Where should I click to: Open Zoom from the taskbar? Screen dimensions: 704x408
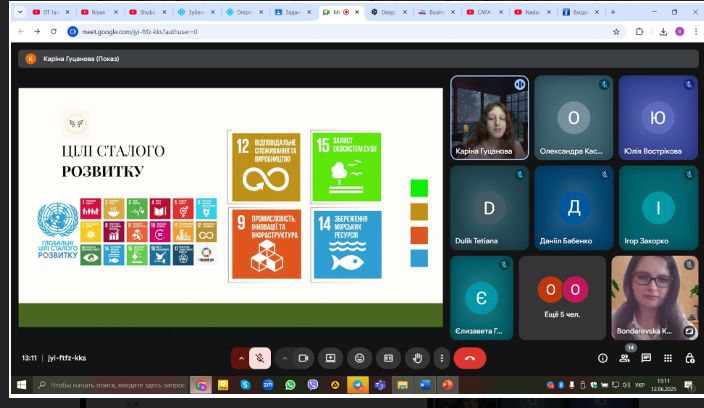(268, 385)
